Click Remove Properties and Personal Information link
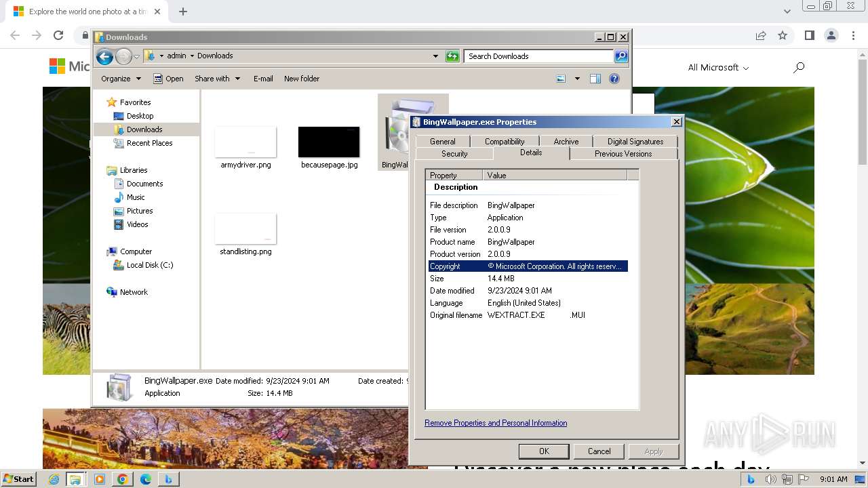868x488 pixels. point(496,423)
